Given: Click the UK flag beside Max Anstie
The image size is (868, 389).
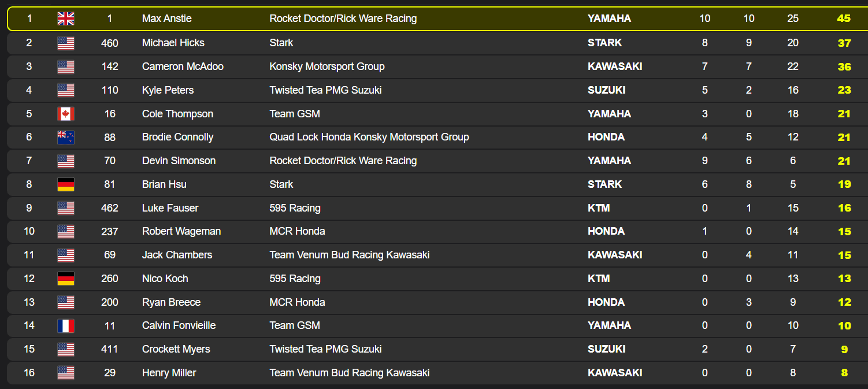Looking at the screenshot, I should point(66,18).
